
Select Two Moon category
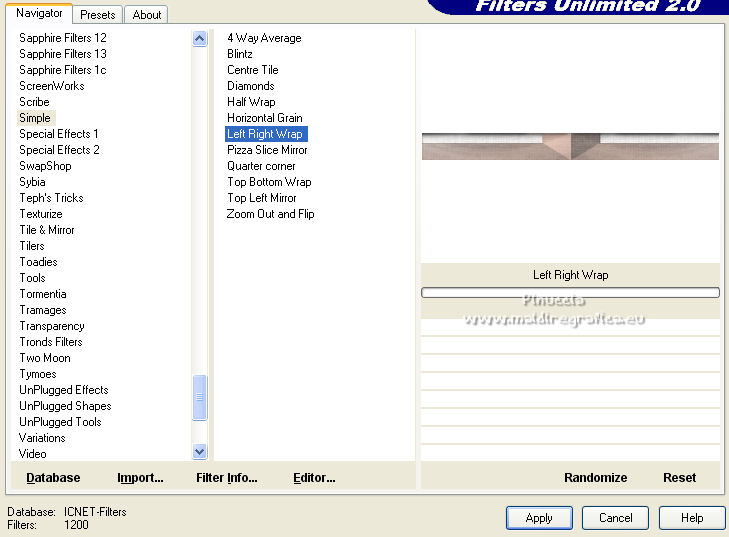pos(45,358)
